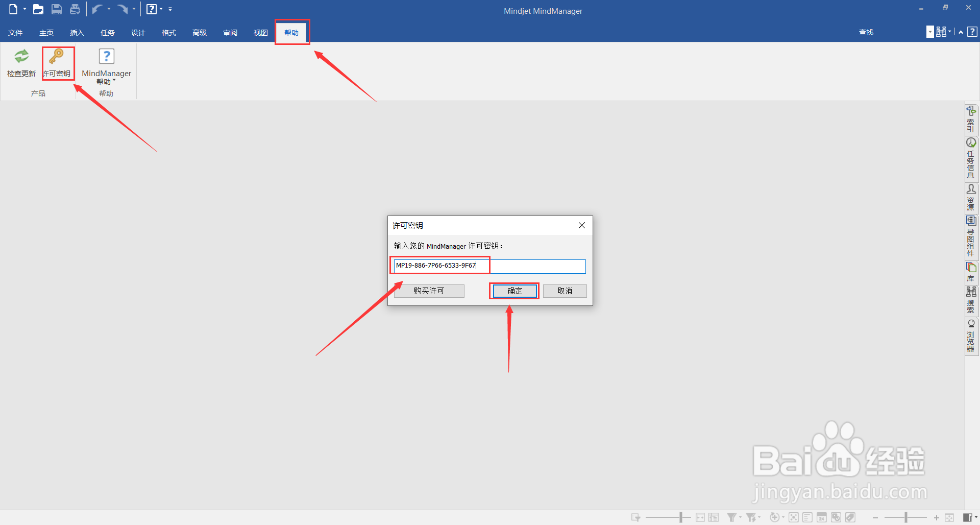The image size is (980, 525).
Task: Click the power filter lightning funnel icon
Action: pyautogui.click(x=751, y=517)
